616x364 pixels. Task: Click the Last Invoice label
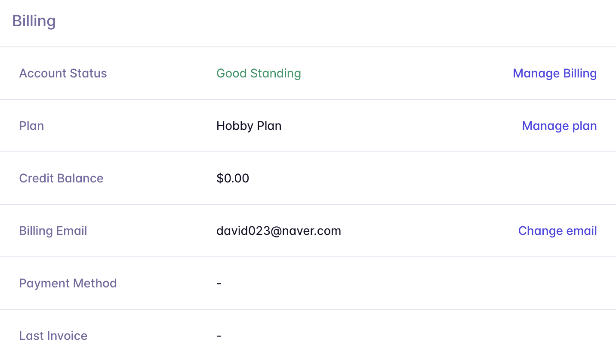point(53,336)
